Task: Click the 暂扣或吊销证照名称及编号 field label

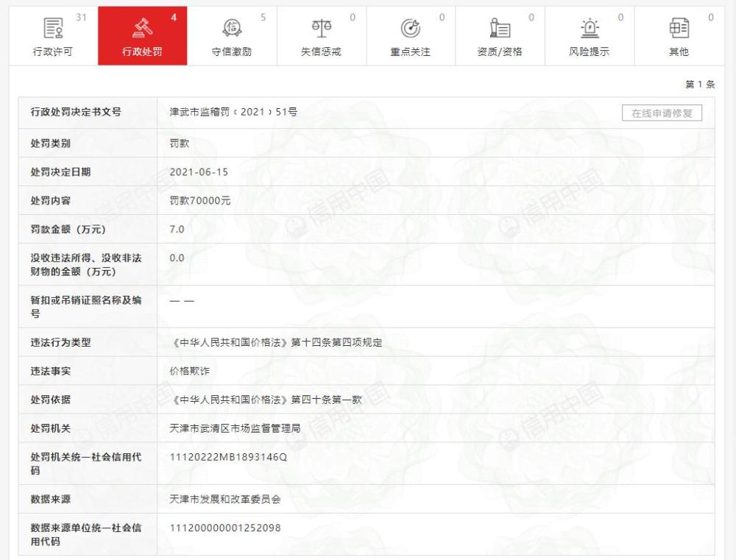Action: [x=86, y=307]
